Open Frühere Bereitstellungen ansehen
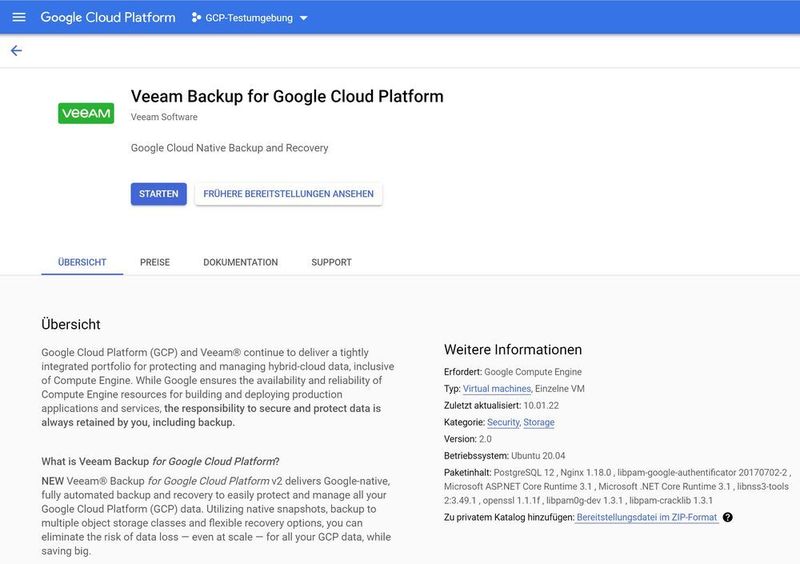 pyautogui.click(x=288, y=194)
